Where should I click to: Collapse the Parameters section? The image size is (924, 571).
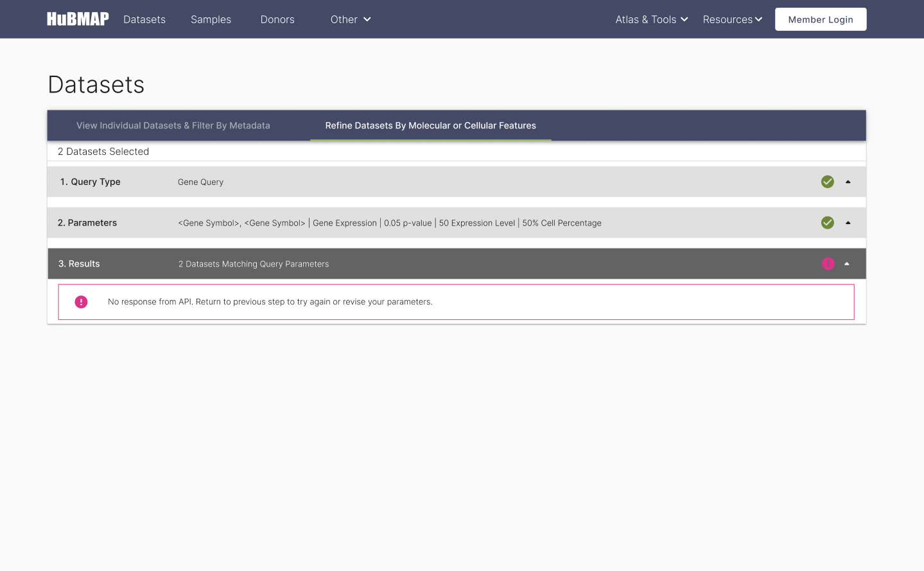coord(848,222)
